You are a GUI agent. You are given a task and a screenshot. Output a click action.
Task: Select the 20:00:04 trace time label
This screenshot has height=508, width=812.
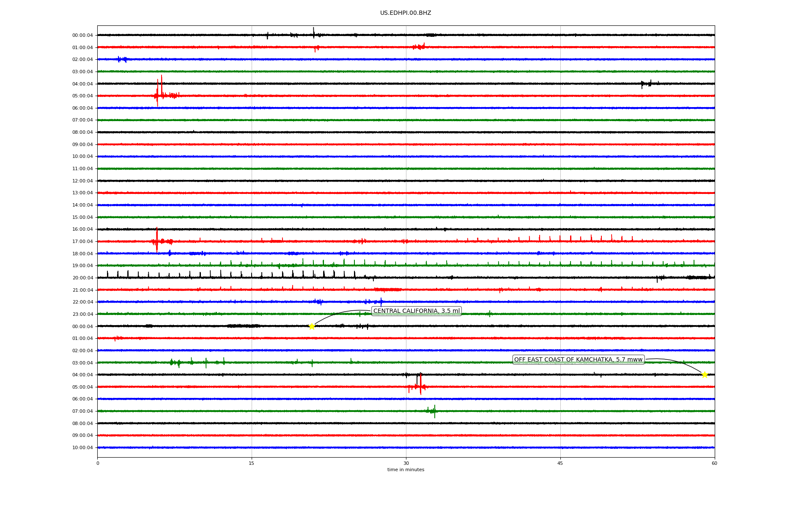[82, 278]
